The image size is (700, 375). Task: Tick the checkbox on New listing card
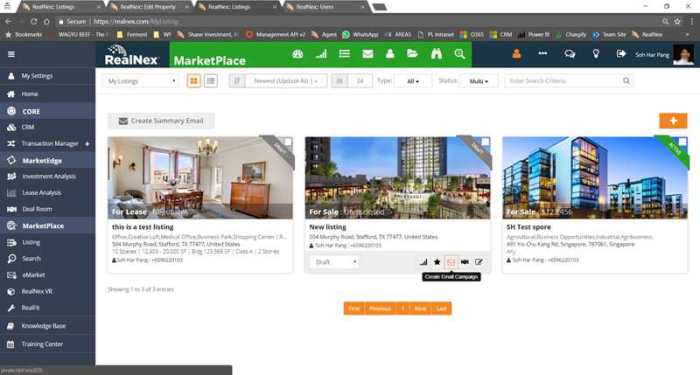pos(485,142)
